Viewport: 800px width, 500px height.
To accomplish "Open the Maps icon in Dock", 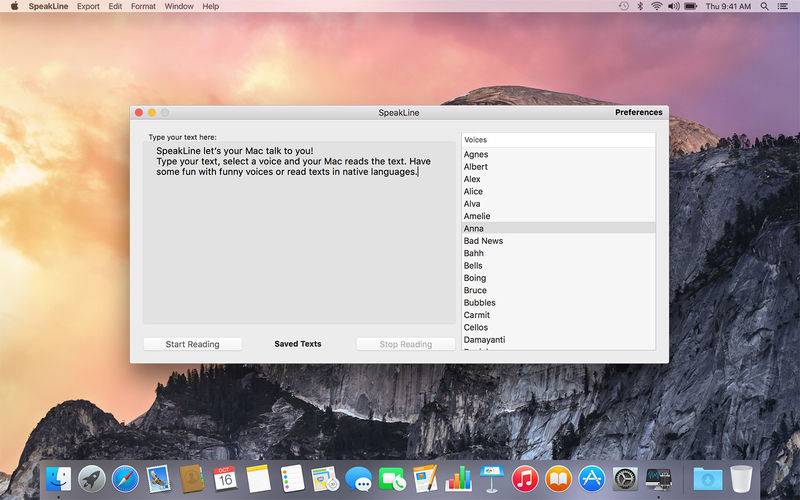I will click(x=325, y=479).
